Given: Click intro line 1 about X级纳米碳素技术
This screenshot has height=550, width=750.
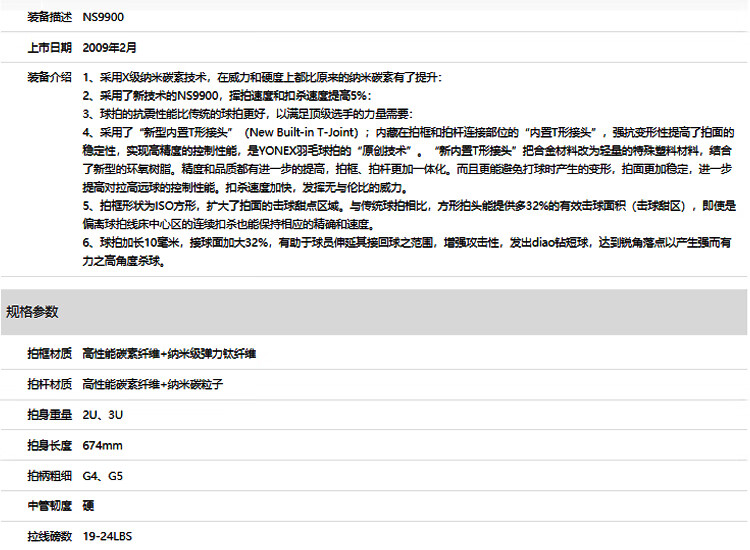Looking at the screenshot, I should [262, 77].
